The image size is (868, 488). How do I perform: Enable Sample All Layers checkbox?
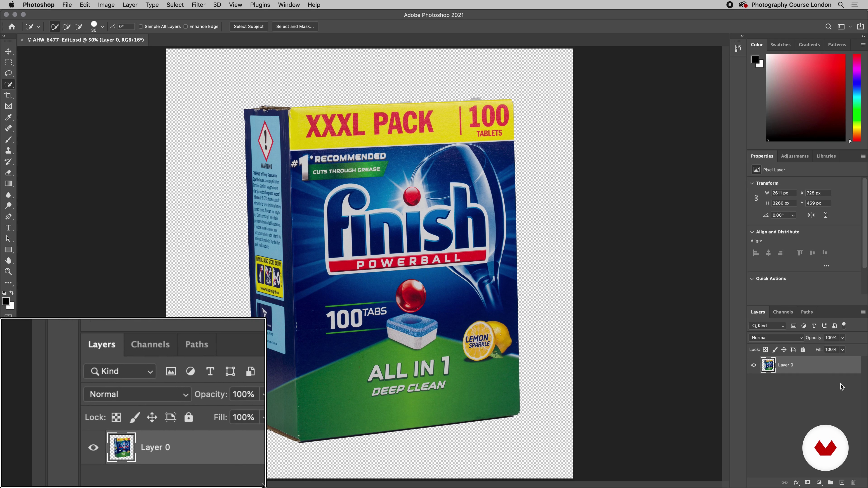[x=141, y=27]
